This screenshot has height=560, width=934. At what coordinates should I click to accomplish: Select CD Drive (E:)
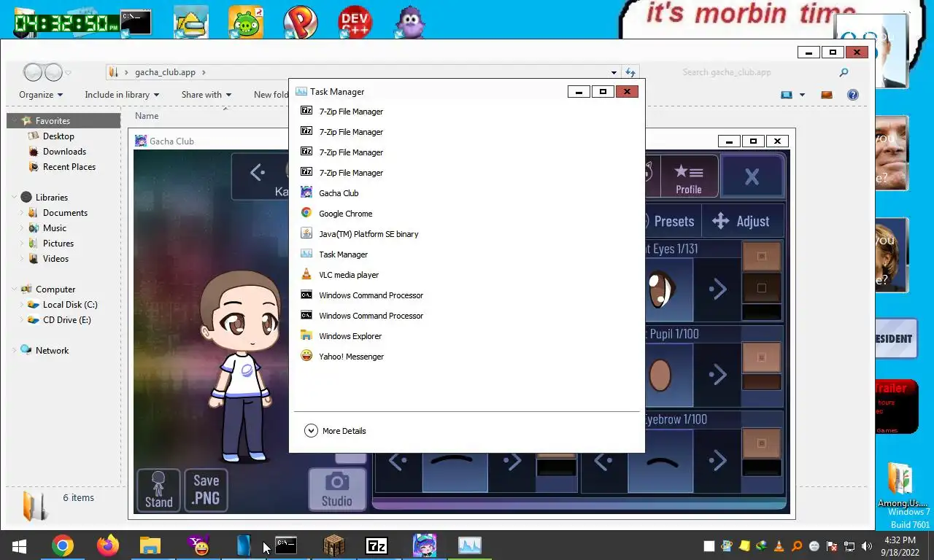click(67, 320)
